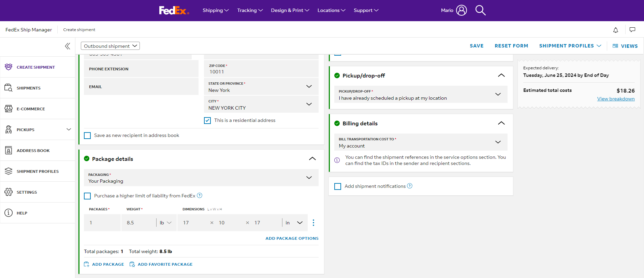Click RESET FORM
This screenshot has width=644, height=278.
click(x=511, y=46)
